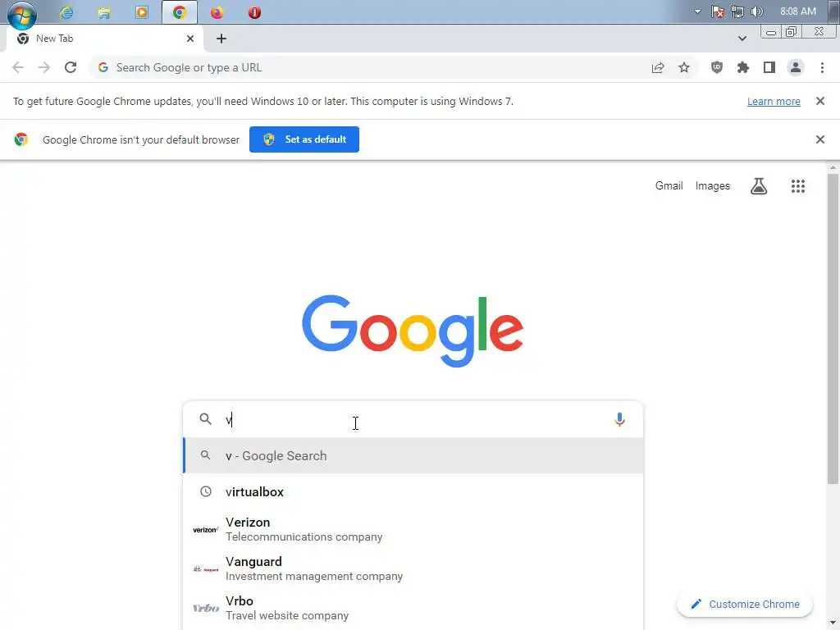The height and width of the screenshot is (630, 840).
Task: Click the system clock showing 8:08 AM
Action: point(797,11)
